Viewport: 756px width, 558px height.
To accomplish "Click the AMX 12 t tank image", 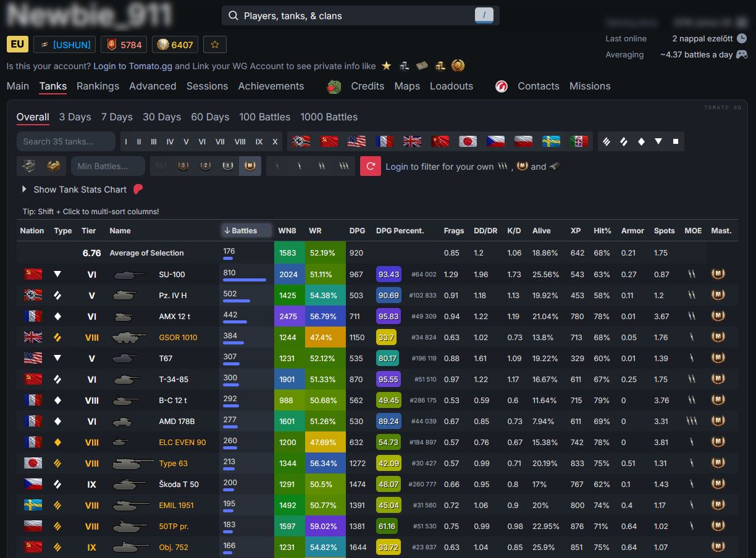I will [x=124, y=317].
